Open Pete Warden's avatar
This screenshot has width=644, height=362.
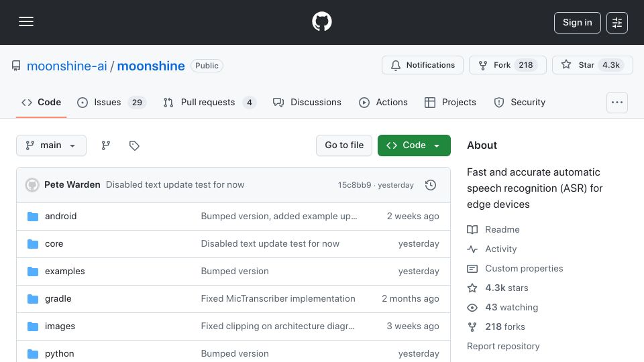coord(32,185)
